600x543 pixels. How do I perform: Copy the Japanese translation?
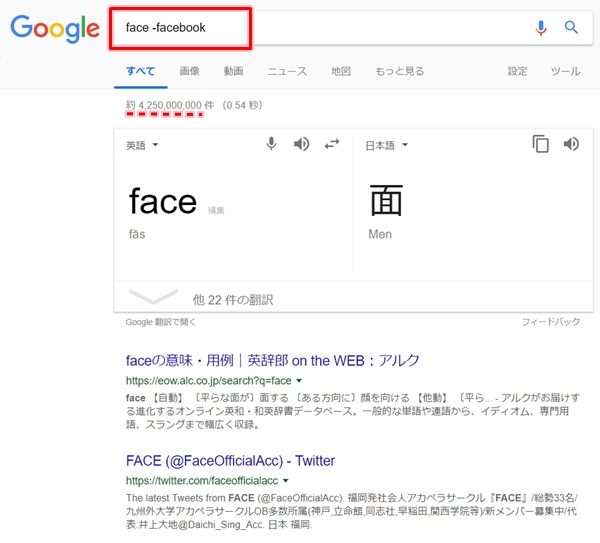pos(540,144)
